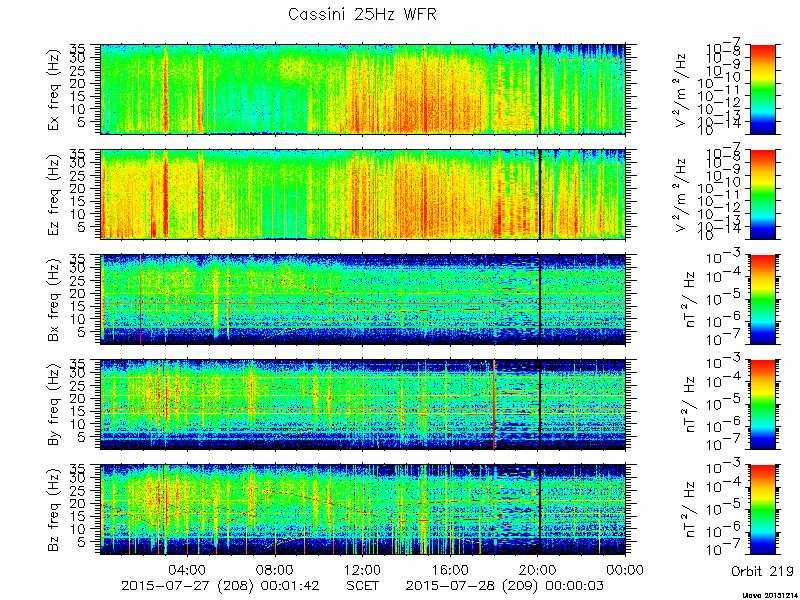Click the Ex freq spectrogram panel

click(x=363, y=89)
